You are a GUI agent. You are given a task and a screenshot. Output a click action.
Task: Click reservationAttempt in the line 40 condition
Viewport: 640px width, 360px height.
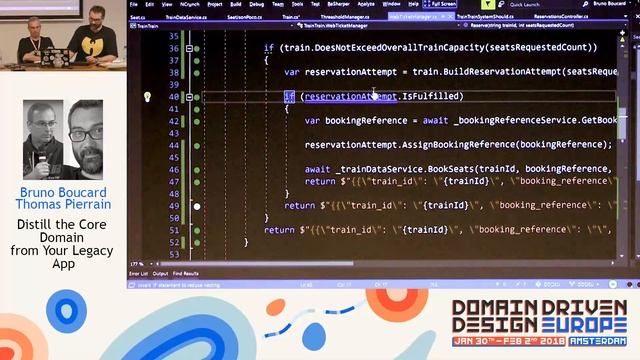[351, 96]
